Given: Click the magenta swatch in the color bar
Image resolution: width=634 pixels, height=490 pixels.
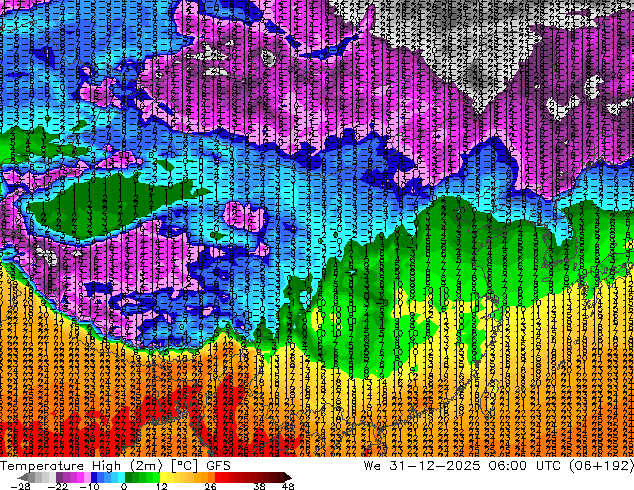Looking at the screenshot, I should tap(80, 477).
